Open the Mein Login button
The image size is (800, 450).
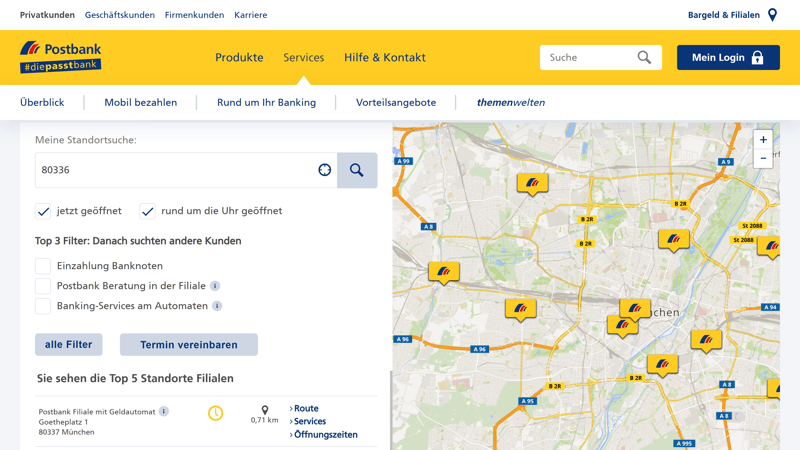coord(728,58)
